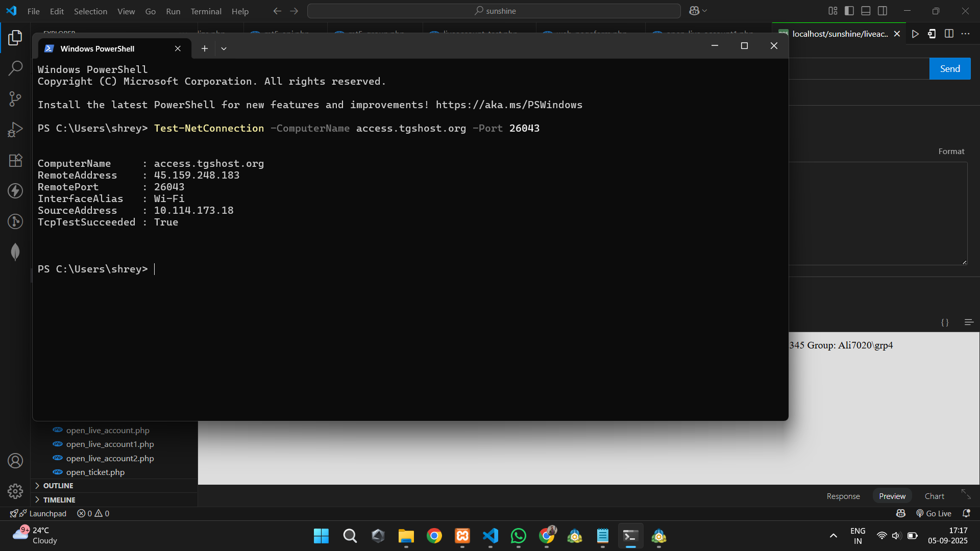Expand the TIMELINE section
Image resolution: width=980 pixels, height=551 pixels.
click(x=59, y=500)
